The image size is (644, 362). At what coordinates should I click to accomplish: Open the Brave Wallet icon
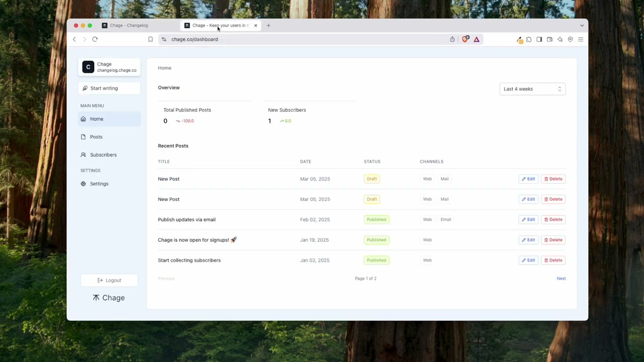(x=549, y=39)
